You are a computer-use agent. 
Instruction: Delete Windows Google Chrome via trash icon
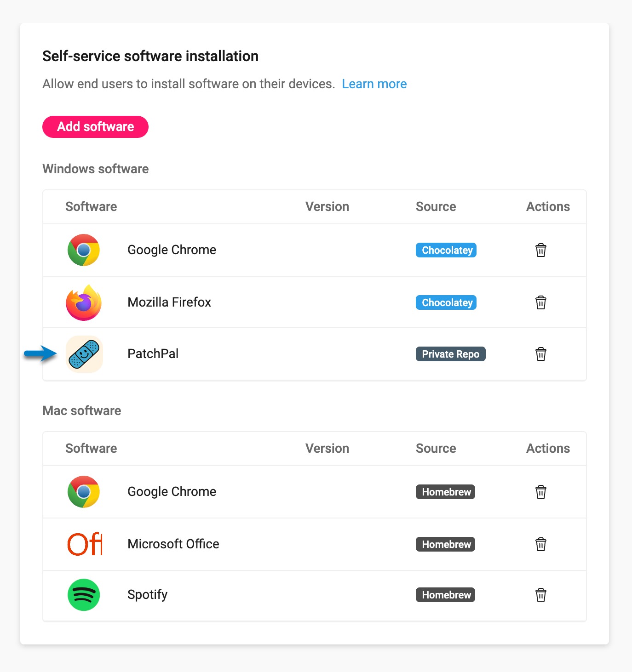[x=541, y=250]
